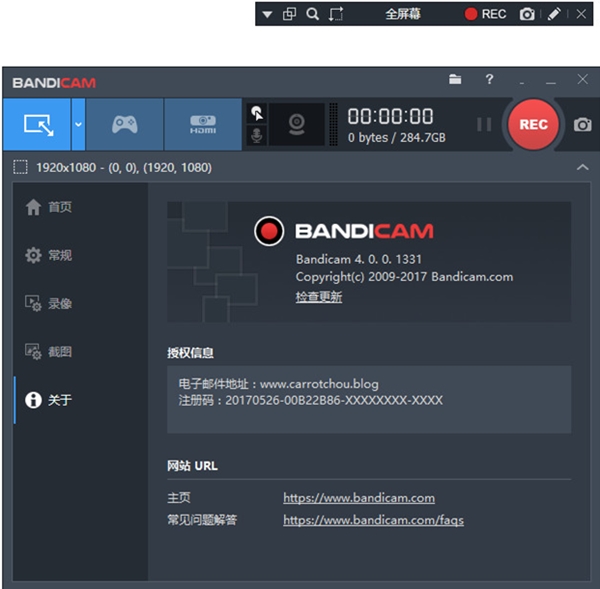This screenshot has height=589, width=600.
Task: Select the rectangle area icon in floating bar
Action: pos(336,14)
